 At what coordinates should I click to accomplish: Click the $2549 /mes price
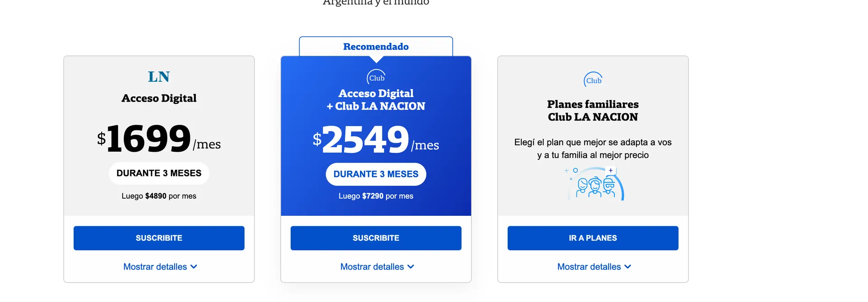click(376, 139)
